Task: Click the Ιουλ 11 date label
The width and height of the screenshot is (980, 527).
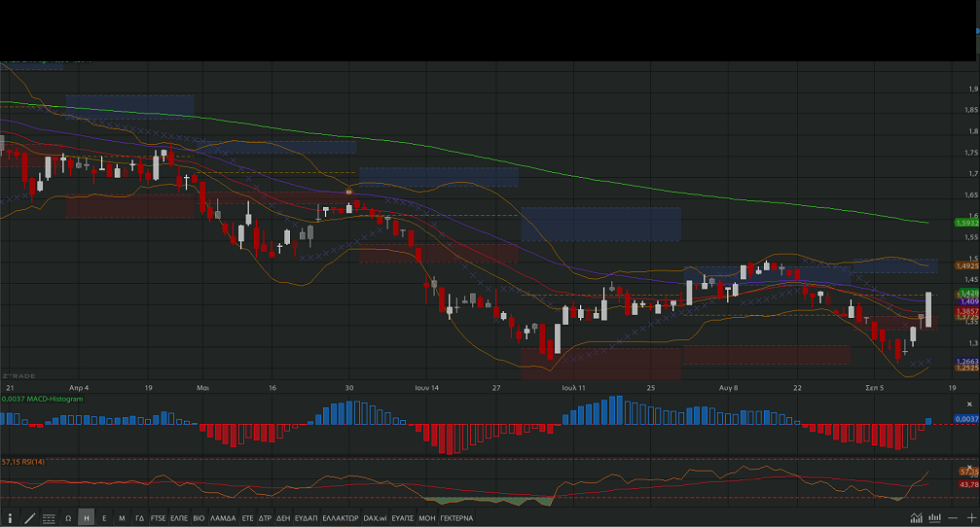Action: [x=574, y=388]
